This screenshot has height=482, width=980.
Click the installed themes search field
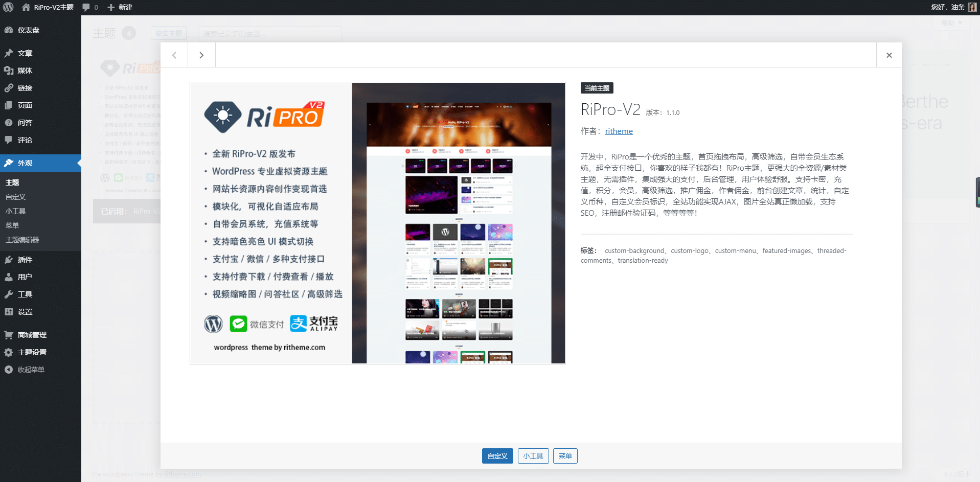click(x=270, y=33)
